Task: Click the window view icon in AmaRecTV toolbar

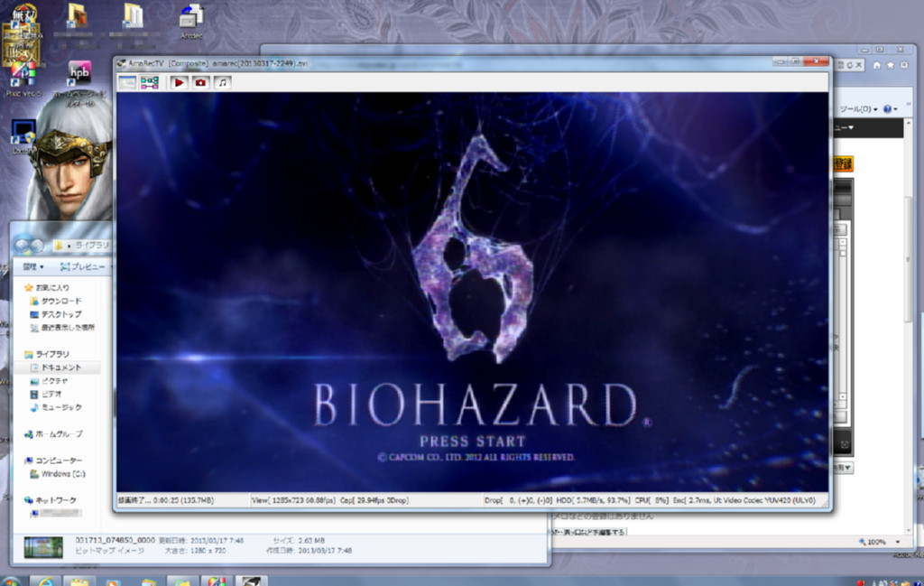Action: point(127,82)
